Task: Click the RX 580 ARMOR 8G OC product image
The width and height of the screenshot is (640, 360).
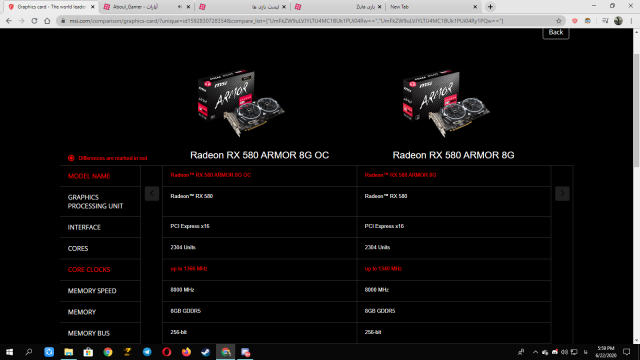Action: point(241,103)
